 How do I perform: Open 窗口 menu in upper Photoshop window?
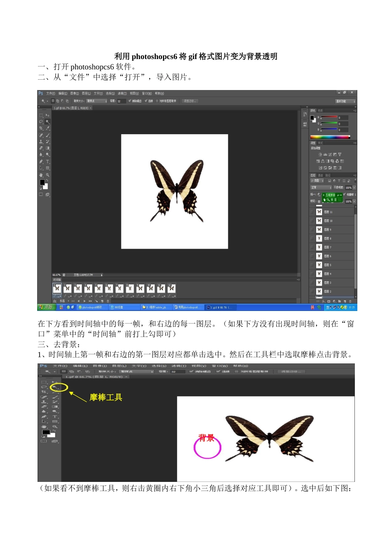tap(146, 93)
